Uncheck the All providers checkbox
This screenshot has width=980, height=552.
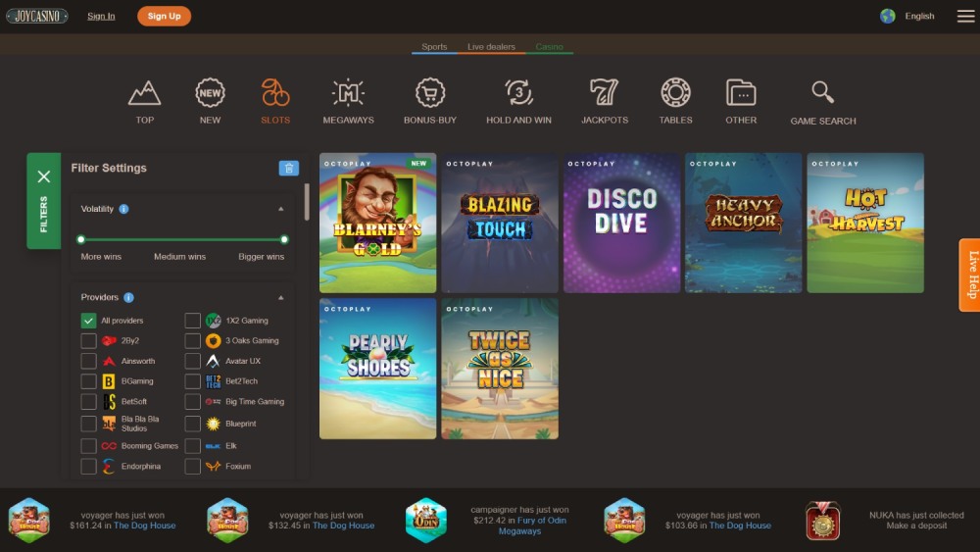pyautogui.click(x=89, y=321)
